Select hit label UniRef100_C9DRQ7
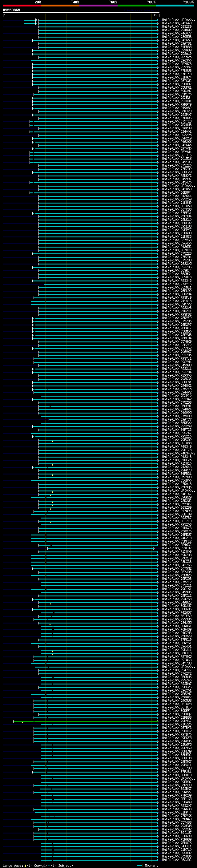This screenshot has width=197, height=868. [x=177, y=782]
